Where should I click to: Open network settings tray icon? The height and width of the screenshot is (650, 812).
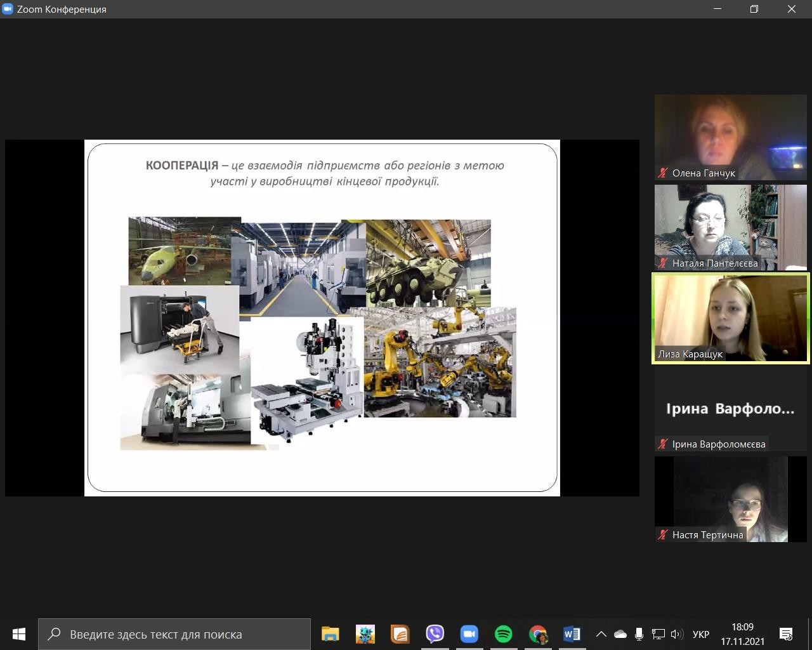pyautogui.click(x=658, y=633)
